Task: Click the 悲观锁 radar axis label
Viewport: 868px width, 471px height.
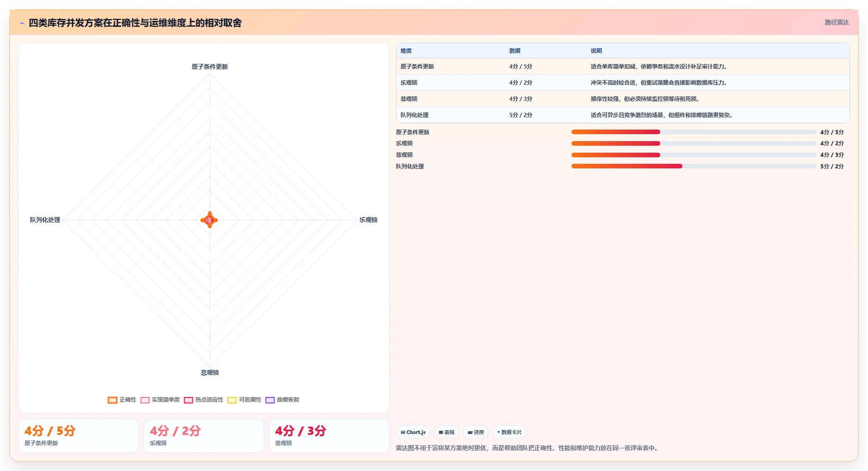Action: tap(210, 372)
